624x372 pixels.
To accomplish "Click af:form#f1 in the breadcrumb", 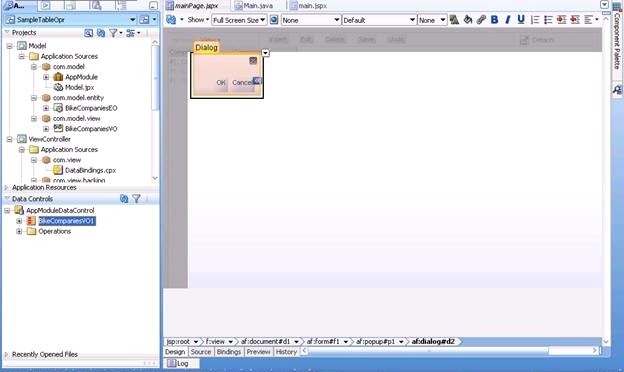I will pos(323,341).
